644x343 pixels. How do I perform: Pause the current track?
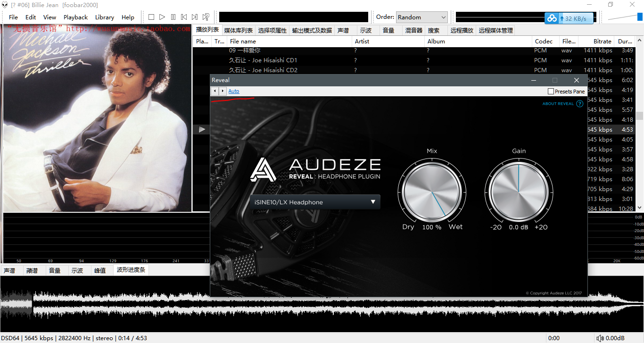(173, 17)
